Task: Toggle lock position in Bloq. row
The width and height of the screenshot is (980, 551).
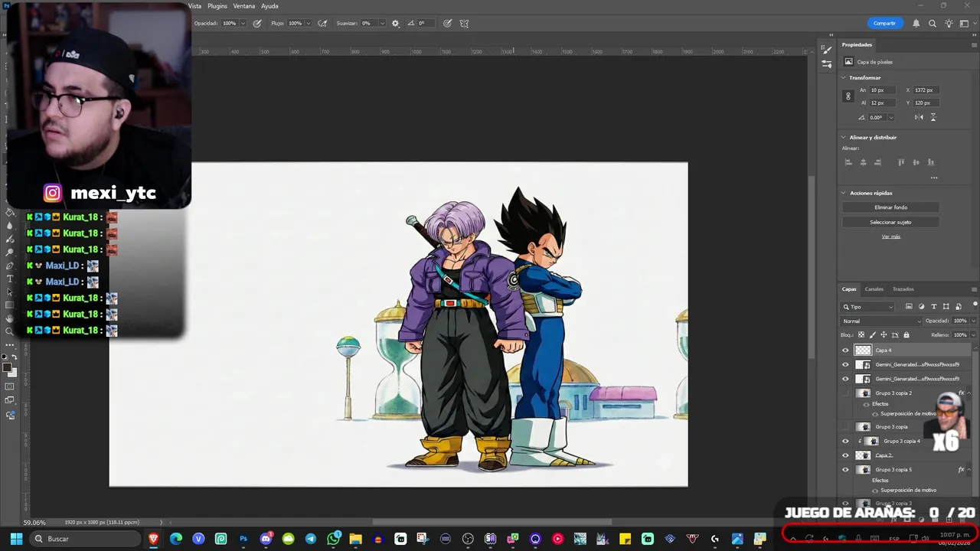Action: [884, 335]
